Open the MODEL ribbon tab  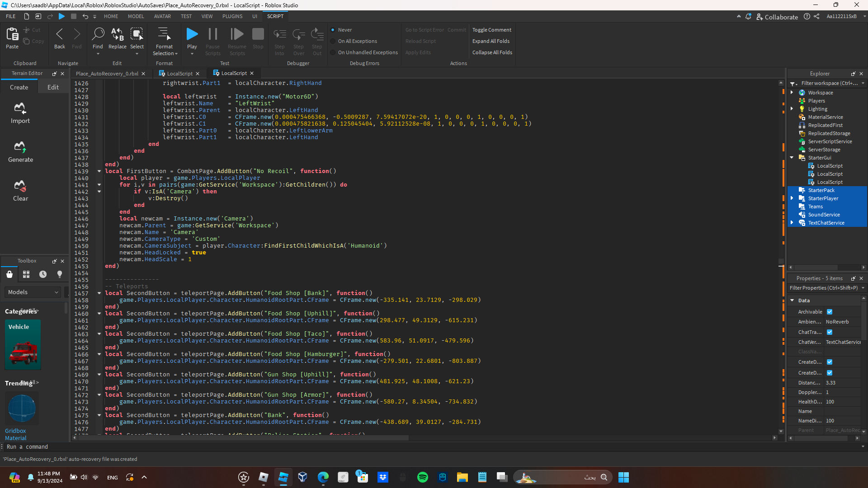pyautogui.click(x=136, y=16)
